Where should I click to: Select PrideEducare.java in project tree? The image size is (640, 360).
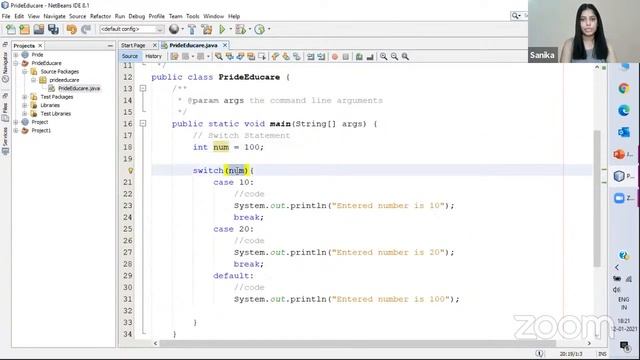pos(79,88)
